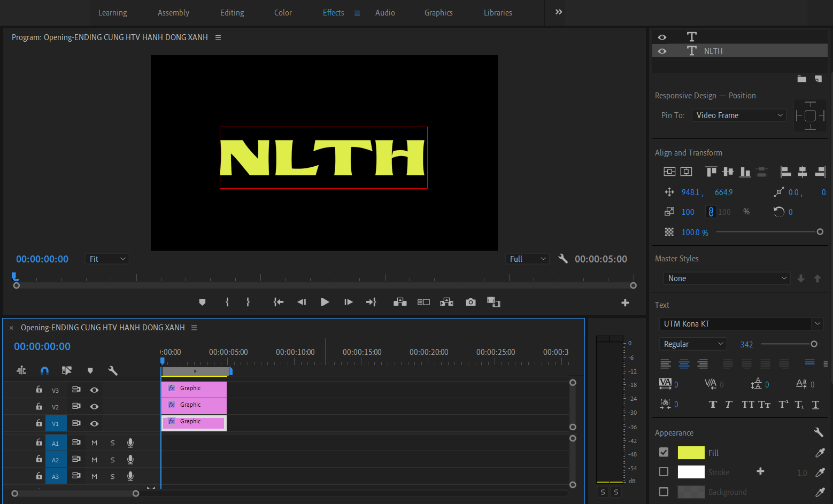Click the yellow Fill color swatch
833x504 pixels.
pos(691,453)
